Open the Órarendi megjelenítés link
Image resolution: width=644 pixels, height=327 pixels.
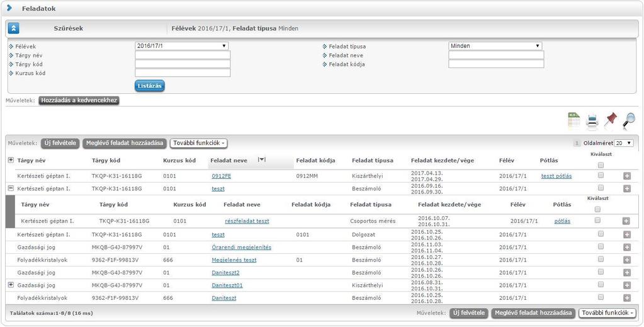(x=242, y=247)
